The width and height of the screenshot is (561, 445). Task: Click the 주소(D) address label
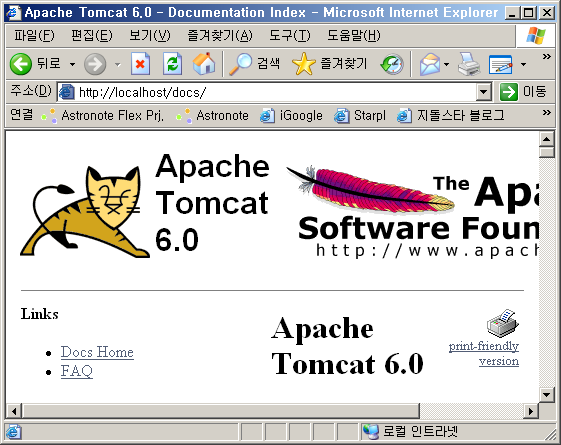31,91
